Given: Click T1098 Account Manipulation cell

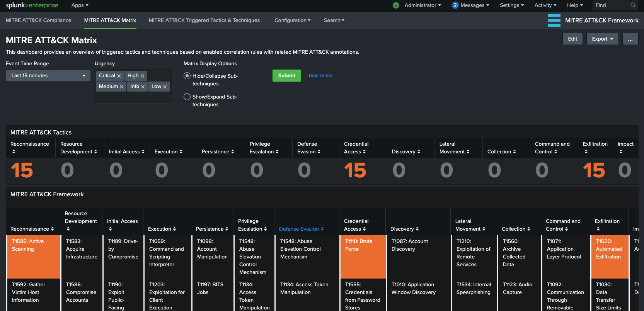Looking at the screenshot, I should point(213,257).
